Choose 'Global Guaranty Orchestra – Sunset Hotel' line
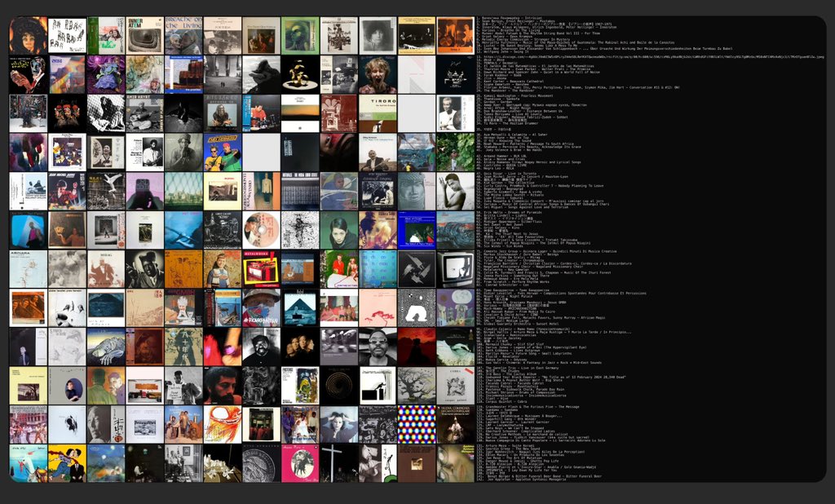The width and height of the screenshot is (835, 504). coord(518,324)
